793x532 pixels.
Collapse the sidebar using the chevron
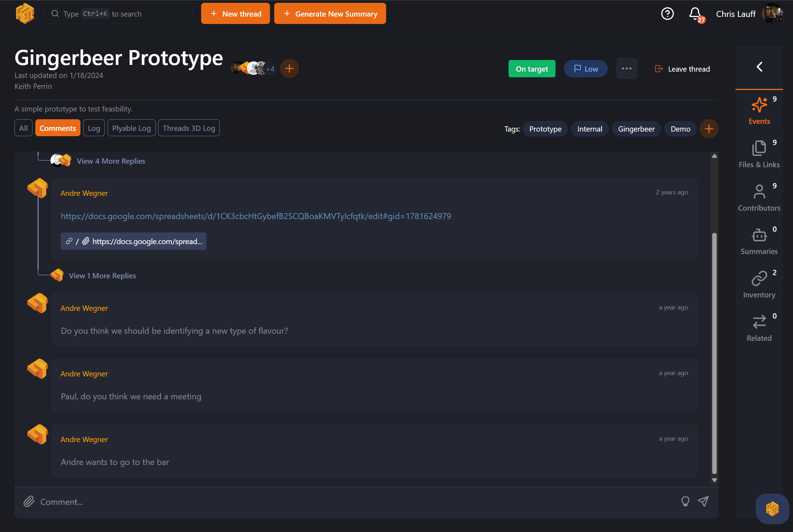click(759, 67)
